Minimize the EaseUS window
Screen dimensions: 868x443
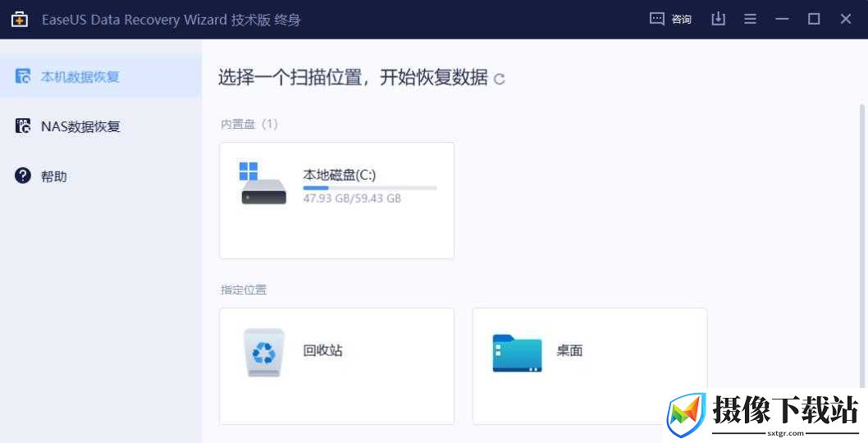pos(782,20)
